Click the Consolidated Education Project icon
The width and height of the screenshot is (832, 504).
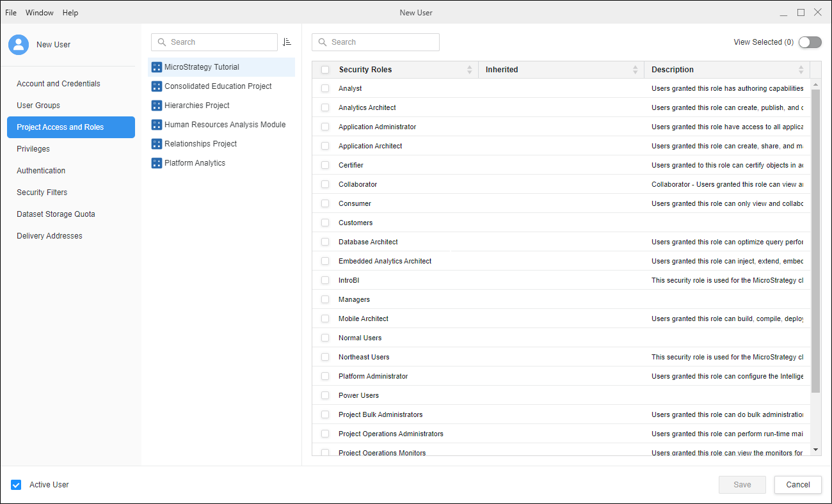pos(157,86)
